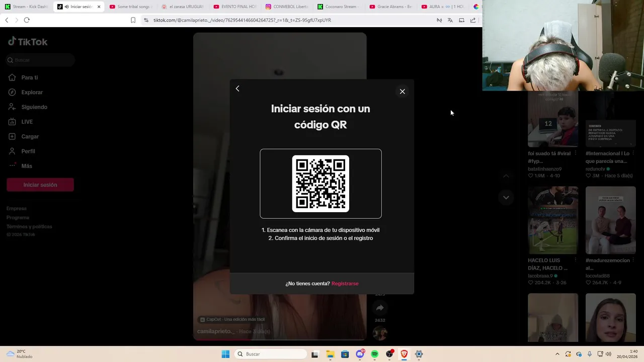The height and width of the screenshot is (362, 644).
Task: Switch to Stream - Kick Dashboard tab
Action: point(26,7)
